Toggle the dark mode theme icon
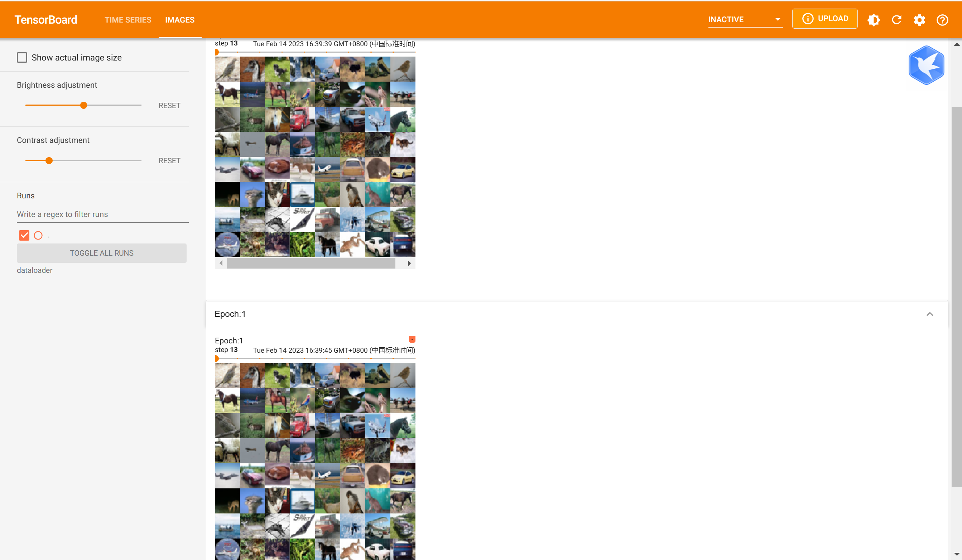 tap(874, 20)
